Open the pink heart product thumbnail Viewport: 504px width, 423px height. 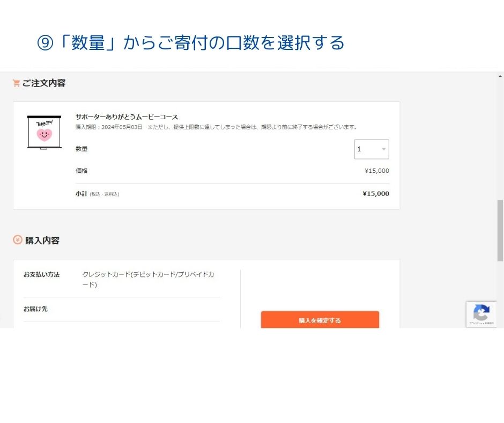(44, 132)
